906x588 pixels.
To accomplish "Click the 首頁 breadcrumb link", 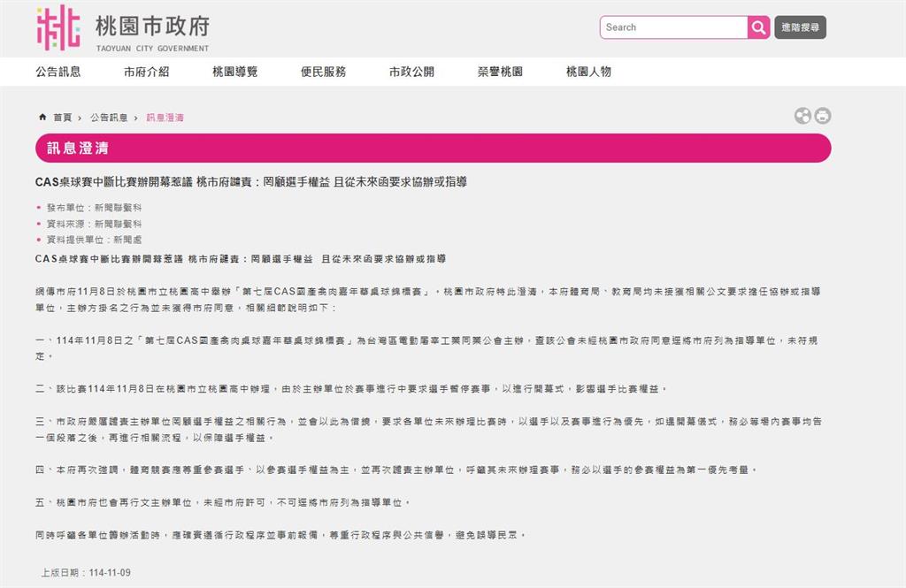I will point(60,116).
